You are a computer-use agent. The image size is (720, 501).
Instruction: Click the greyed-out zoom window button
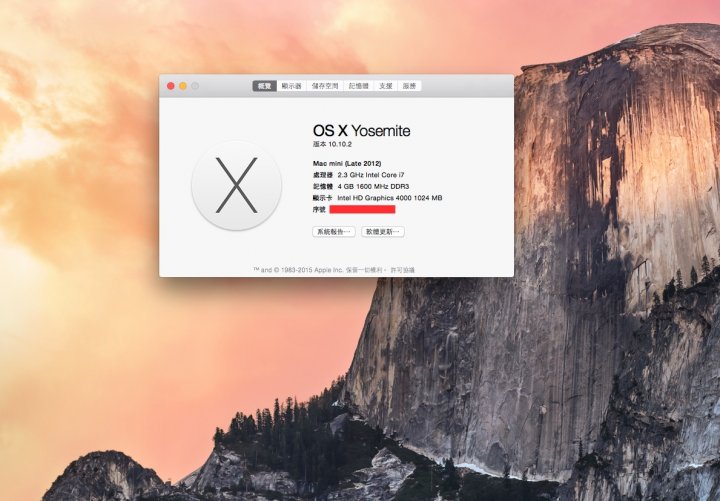click(x=195, y=86)
